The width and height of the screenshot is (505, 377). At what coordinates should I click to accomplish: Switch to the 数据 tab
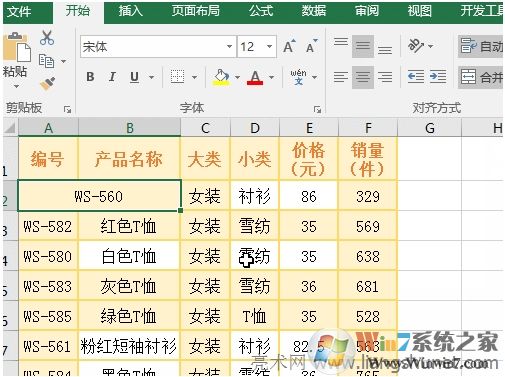[314, 11]
